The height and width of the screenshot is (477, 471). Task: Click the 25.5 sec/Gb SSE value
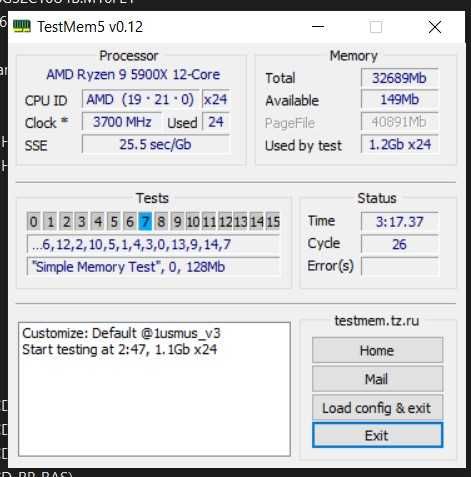(x=155, y=144)
